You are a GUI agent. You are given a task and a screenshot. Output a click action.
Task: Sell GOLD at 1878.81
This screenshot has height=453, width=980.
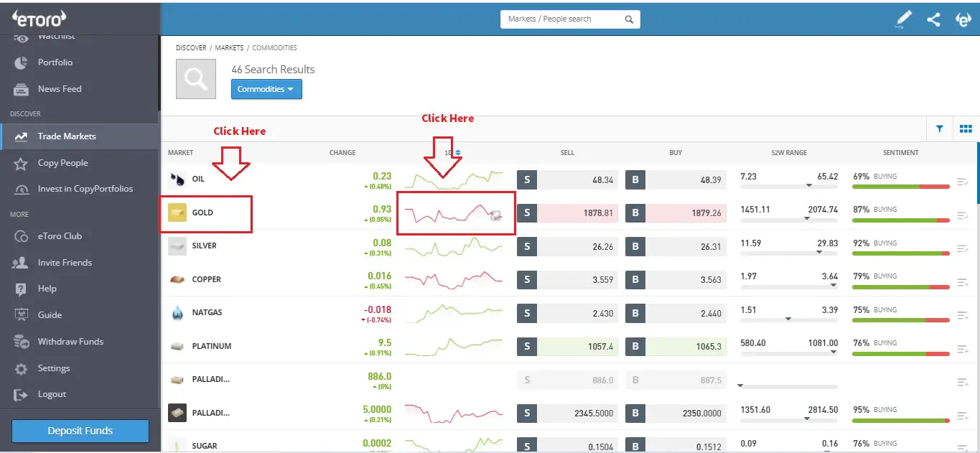(x=567, y=213)
